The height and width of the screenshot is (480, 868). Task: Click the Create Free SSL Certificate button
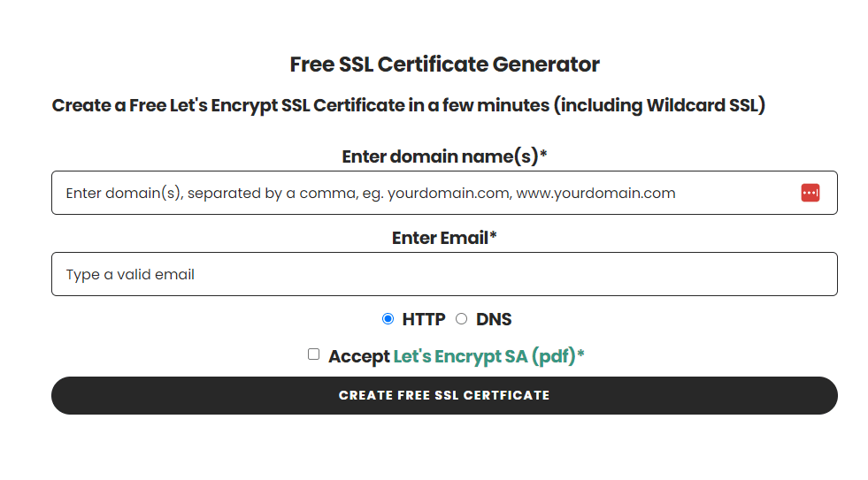[444, 395]
